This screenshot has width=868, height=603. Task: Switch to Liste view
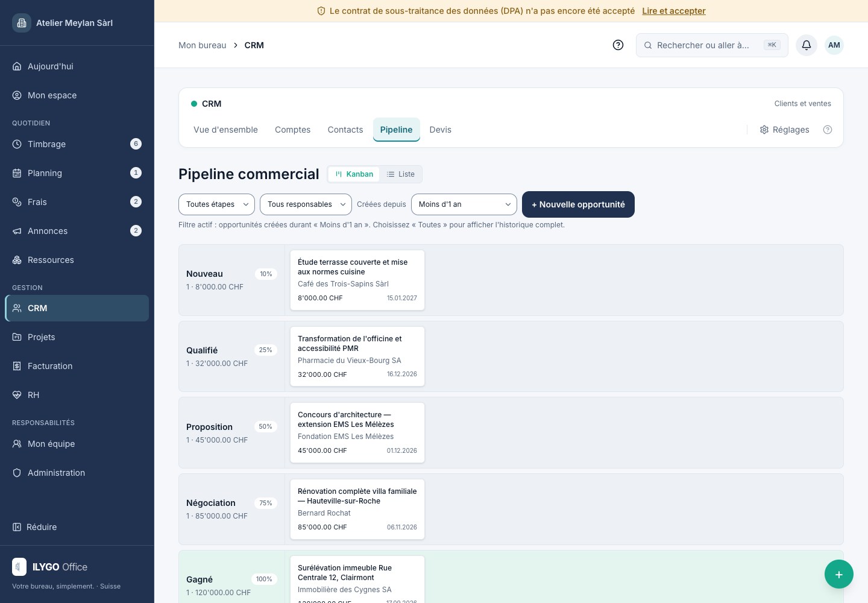(x=401, y=174)
